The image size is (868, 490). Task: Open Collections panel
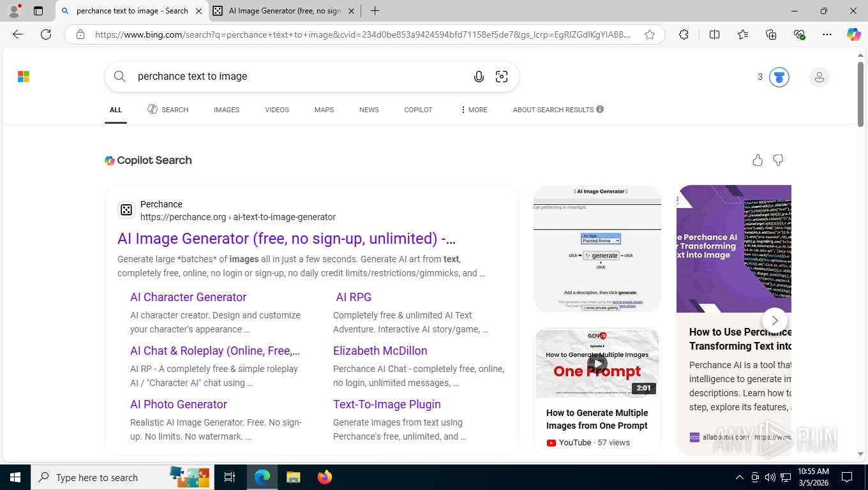coord(771,34)
